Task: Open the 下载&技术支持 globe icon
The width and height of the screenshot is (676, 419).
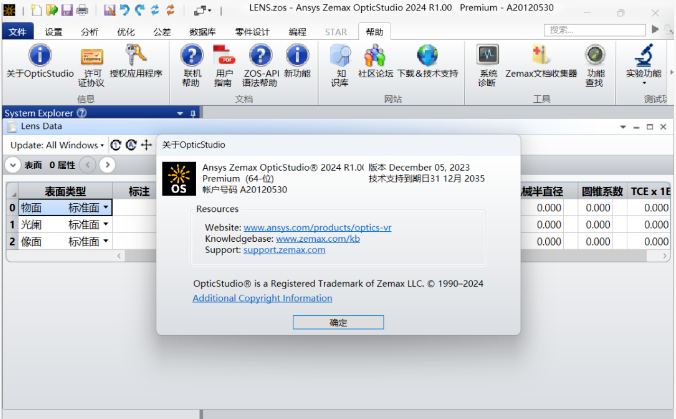Action: coord(427,56)
